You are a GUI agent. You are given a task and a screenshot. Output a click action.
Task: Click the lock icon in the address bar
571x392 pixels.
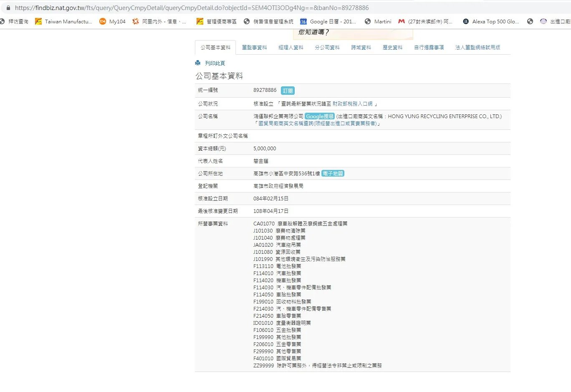click(8, 8)
